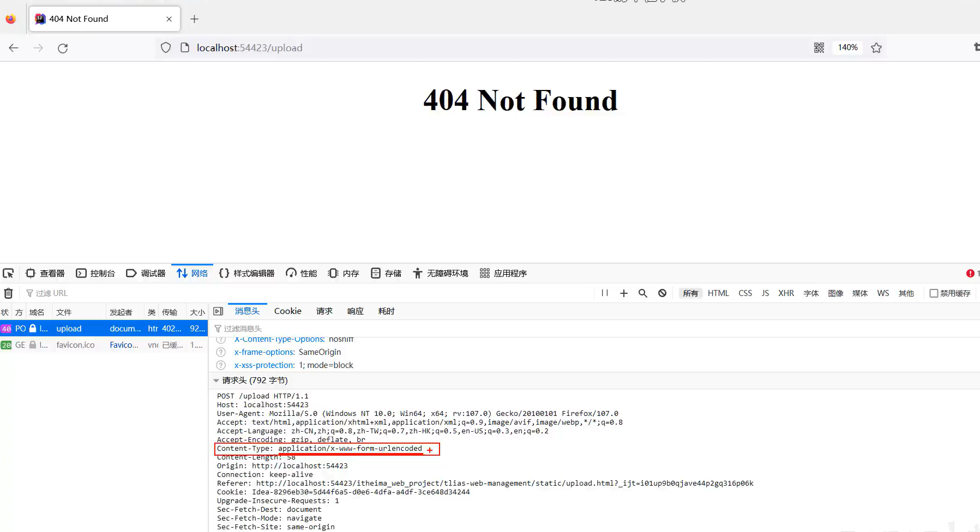Click the page info document icon
Image resolution: width=980 pixels, height=532 pixels.
tap(185, 48)
